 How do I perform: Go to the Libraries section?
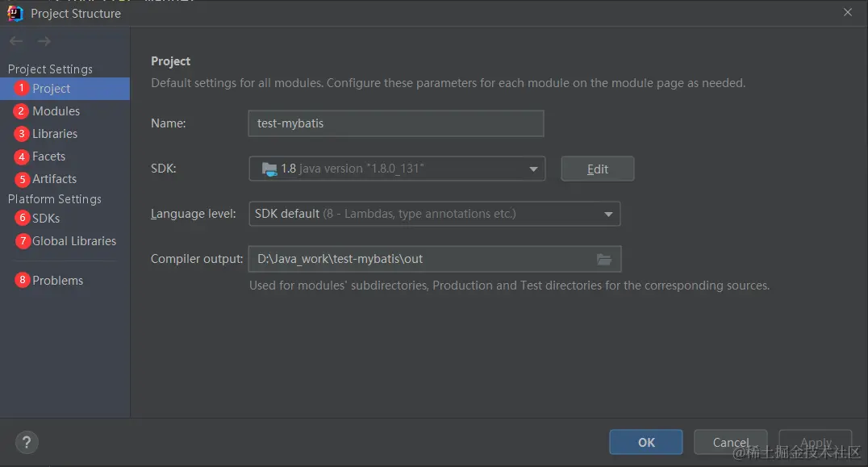coord(55,134)
